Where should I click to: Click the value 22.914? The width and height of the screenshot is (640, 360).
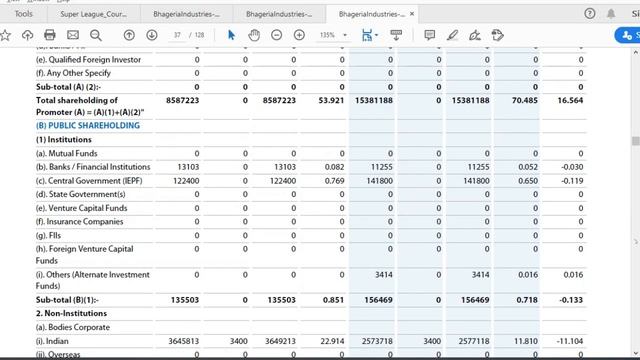pyautogui.click(x=332, y=341)
